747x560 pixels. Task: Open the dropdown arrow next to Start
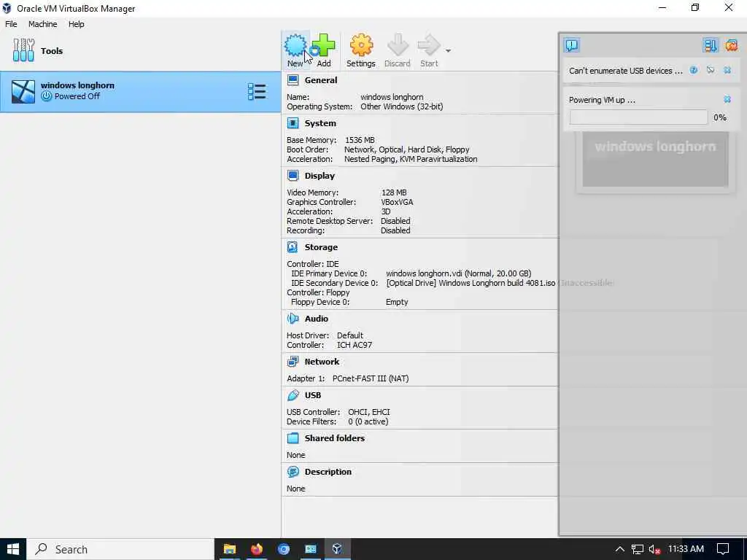tap(449, 50)
